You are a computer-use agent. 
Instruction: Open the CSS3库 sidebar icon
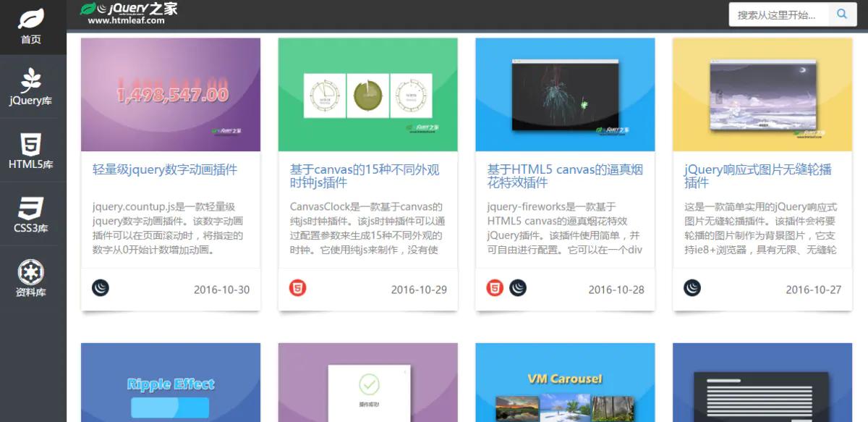click(x=31, y=208)
